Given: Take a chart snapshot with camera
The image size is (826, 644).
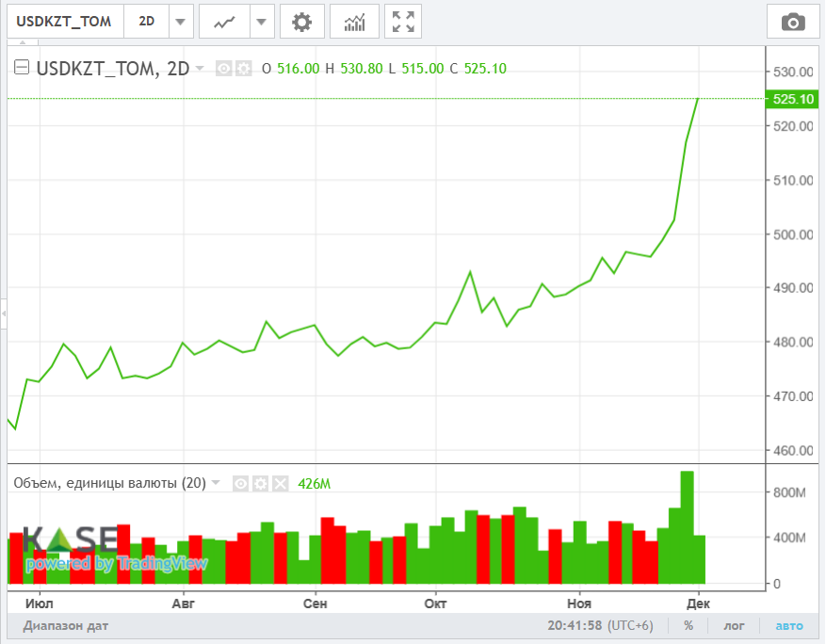Looking at the screenshot, I should click(x=793, y=22).
